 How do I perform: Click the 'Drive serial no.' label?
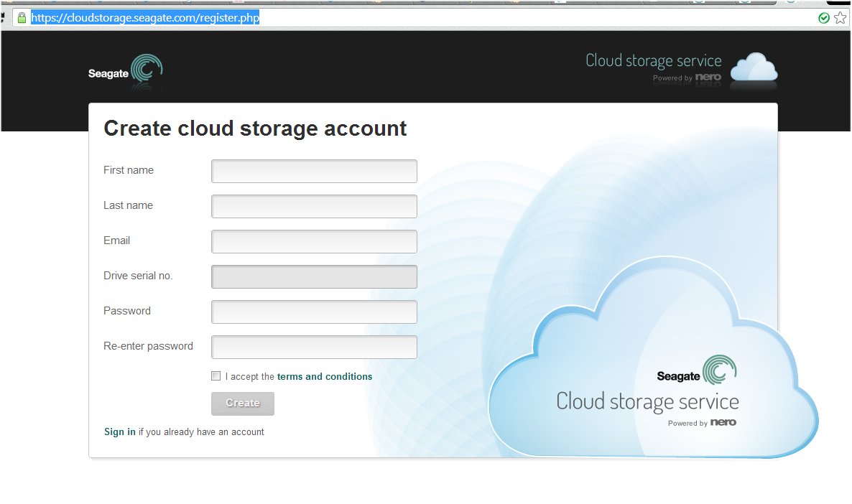pyautogui.click(x=138, y=276)
